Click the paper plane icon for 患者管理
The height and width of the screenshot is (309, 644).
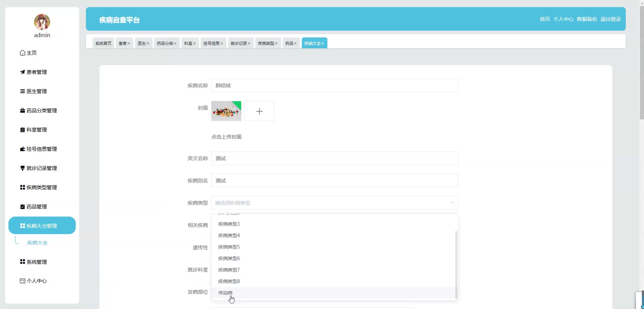(x=23, y=72)
